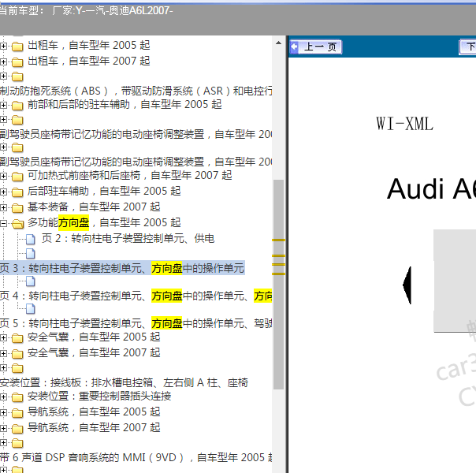Click Audi A6 title in document

pos(431,189)
